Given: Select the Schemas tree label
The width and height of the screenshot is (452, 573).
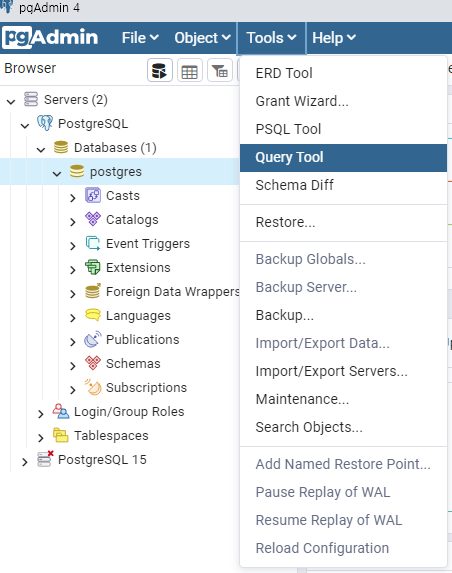Looking at the screenshot, I should pyautogui.click(x=133, y=364).
